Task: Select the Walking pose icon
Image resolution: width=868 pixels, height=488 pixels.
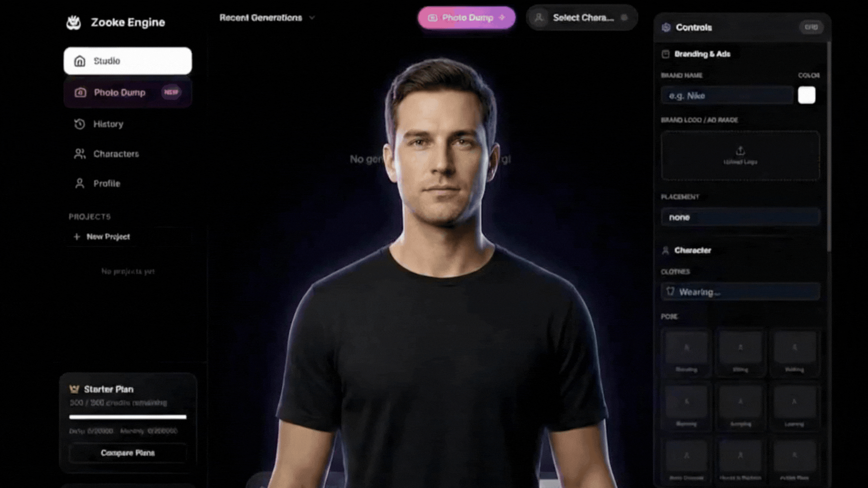Action: 794,348
